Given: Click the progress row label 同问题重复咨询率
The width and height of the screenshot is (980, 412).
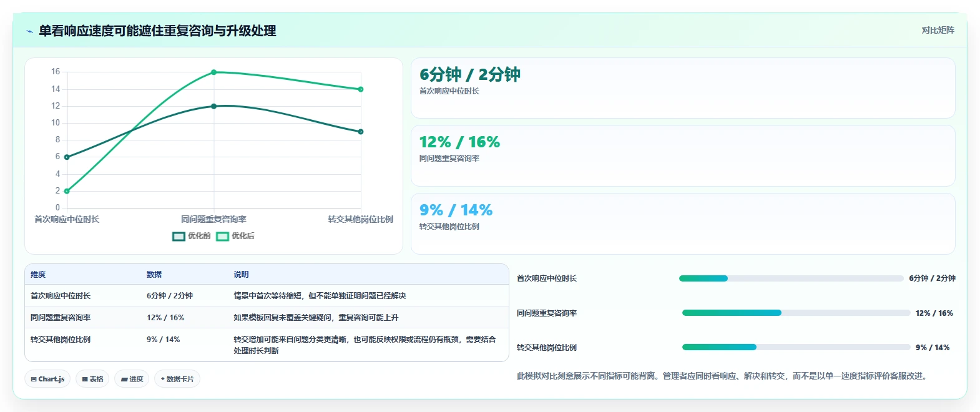Looking at the screenshot, I should [x=547, y=313].
